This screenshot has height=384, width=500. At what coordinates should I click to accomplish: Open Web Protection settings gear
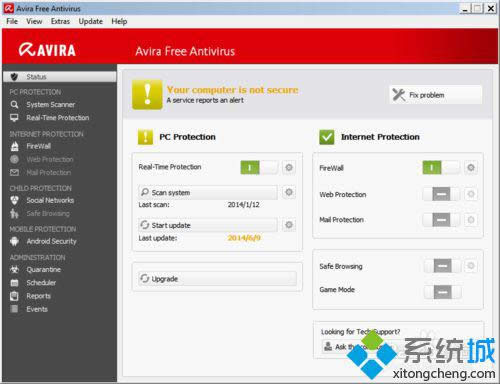pos(471,194)
